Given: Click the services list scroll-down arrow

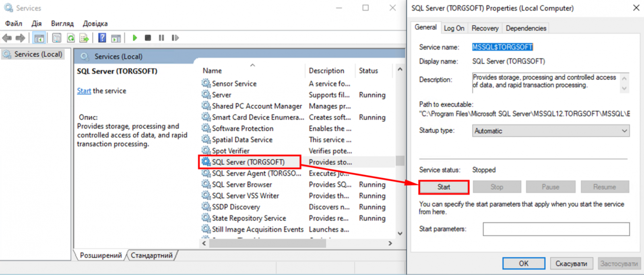Looking at the screenshot, I should [x=400, y=233].
